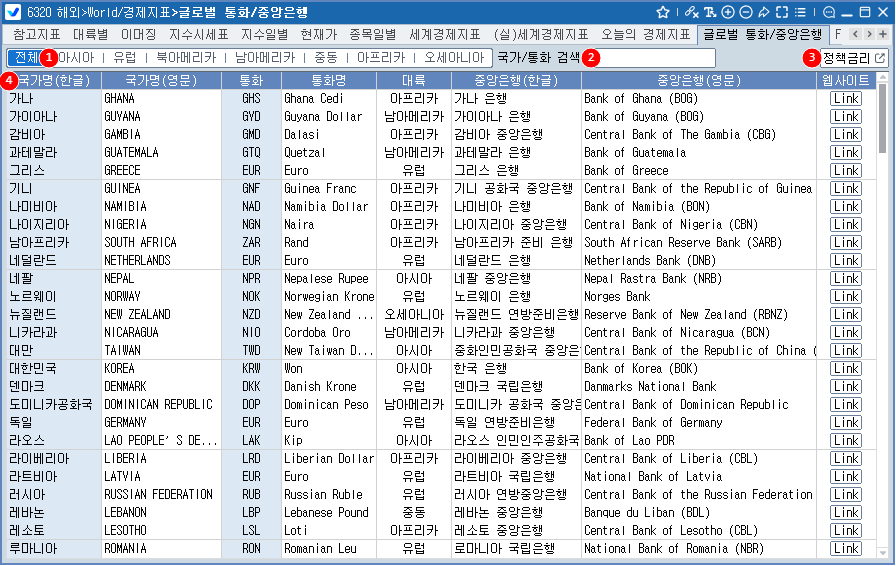
Task: Filter countries by 유럽 region
Action: tap(125, 58)
